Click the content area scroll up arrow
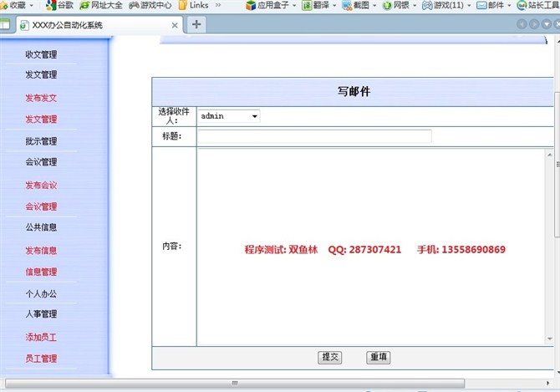 (x=550, y=155)
